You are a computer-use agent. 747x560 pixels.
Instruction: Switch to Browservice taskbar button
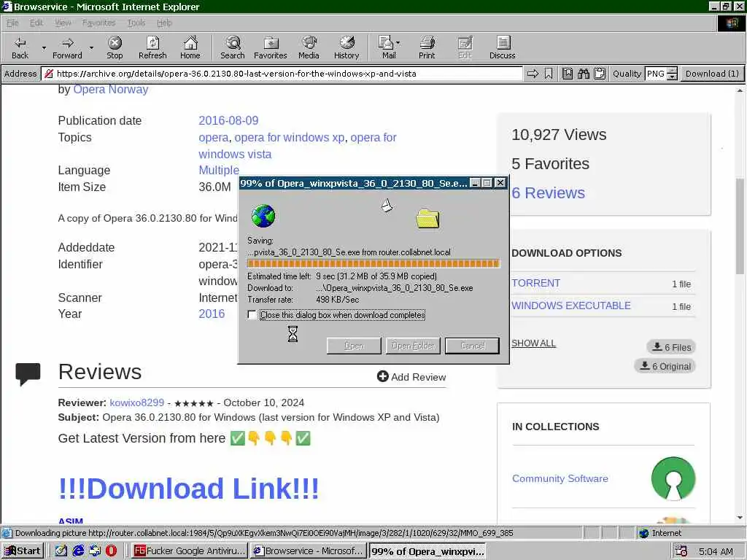[x=309, y=551]
